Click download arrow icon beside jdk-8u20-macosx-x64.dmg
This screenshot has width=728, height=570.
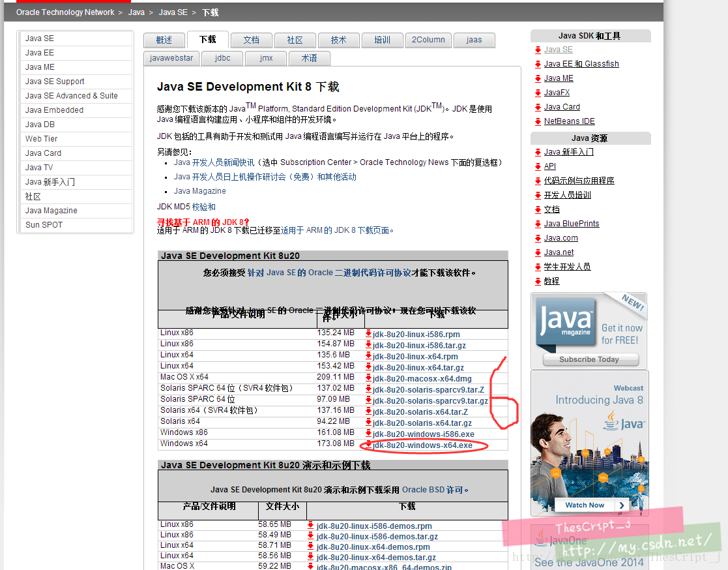(x=368, y=378)
